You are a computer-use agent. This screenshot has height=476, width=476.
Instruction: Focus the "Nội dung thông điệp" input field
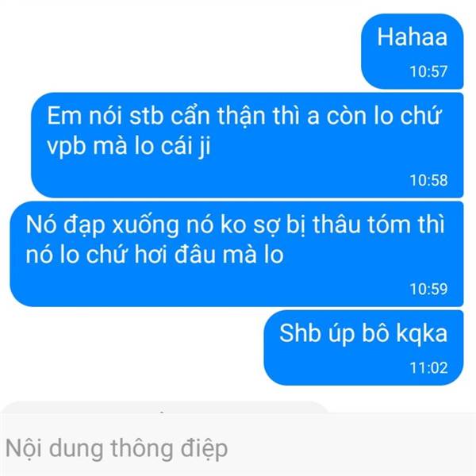[238, 447]
